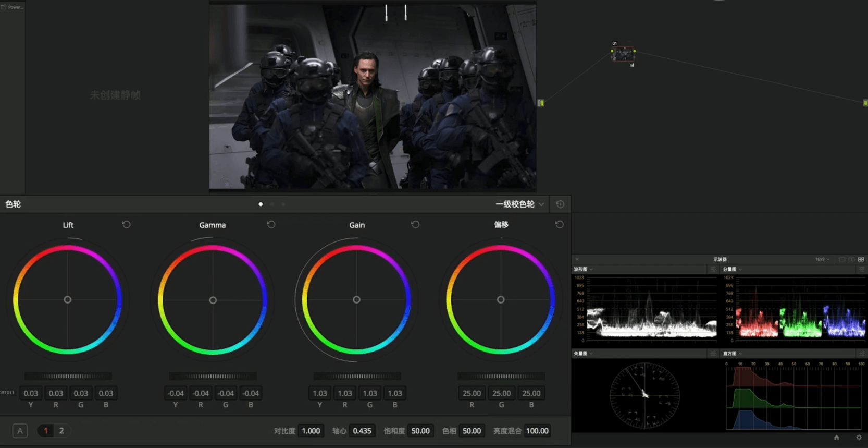Click the viewer image preview
The image size is (868, 448).
coord(373,97)
